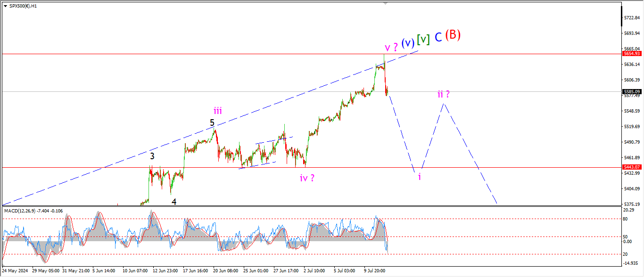Select the magenta 'iv ?' wave label
This screenshot has height=277, width=644.
click(307, 178)
